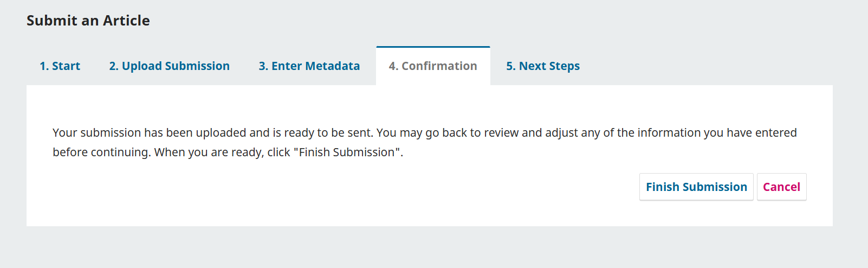Return to step 1 of the submission
This screenshot has height=268, width=868.
coord(60,66)
